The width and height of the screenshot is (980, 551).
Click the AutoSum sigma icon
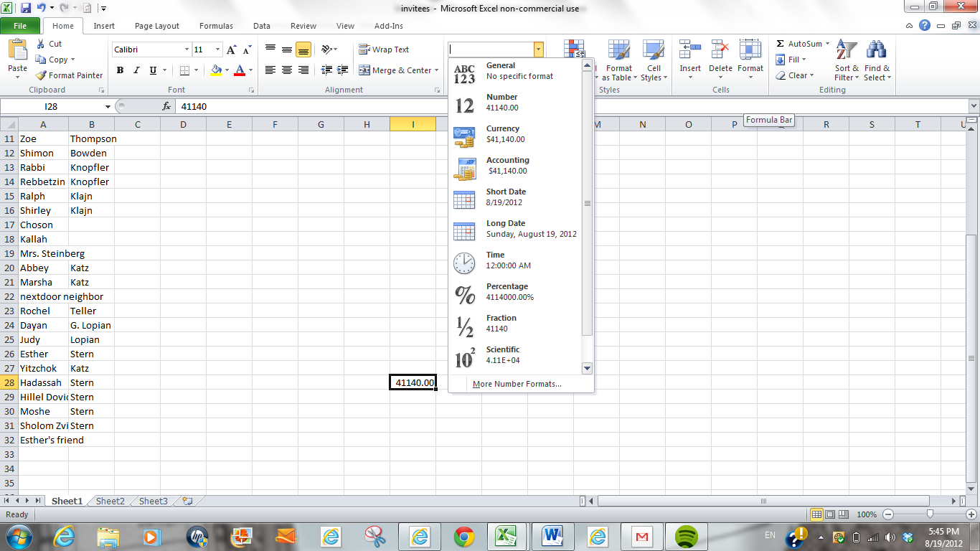pos(781,44)
